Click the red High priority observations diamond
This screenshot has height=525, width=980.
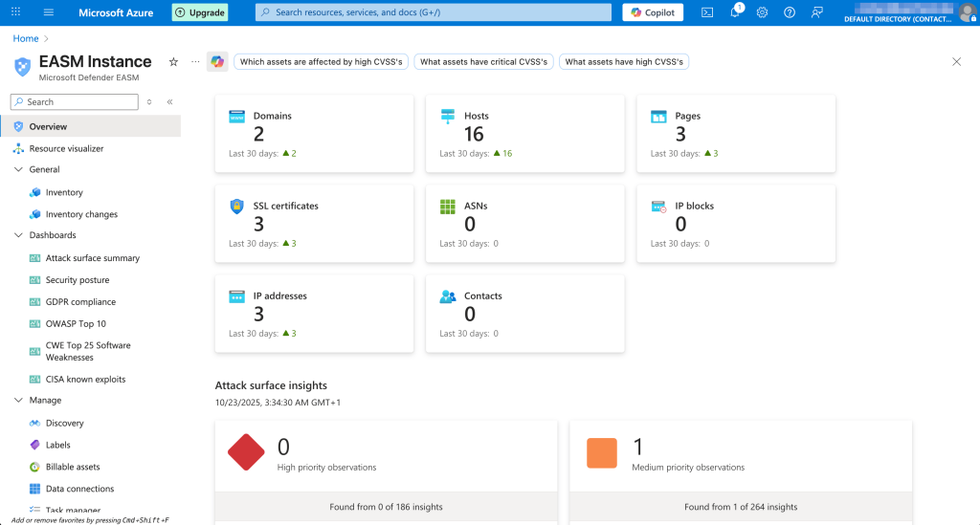pyautogui.click(x=246, y=452)
